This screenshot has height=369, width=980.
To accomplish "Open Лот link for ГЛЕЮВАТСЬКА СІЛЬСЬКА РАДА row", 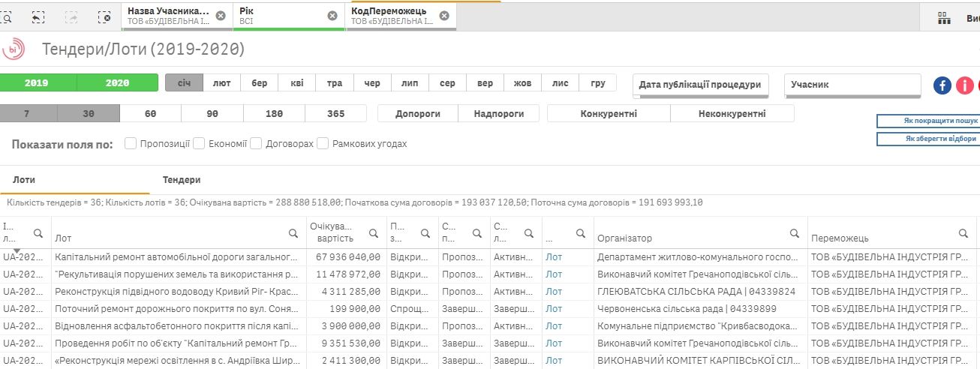I will click(554, 291).
